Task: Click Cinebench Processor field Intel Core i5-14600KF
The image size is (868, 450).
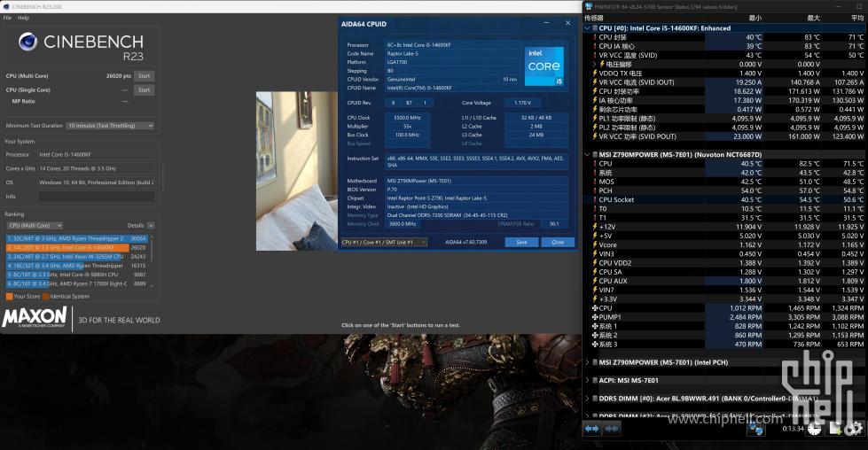Action: [x=97, y=154]
